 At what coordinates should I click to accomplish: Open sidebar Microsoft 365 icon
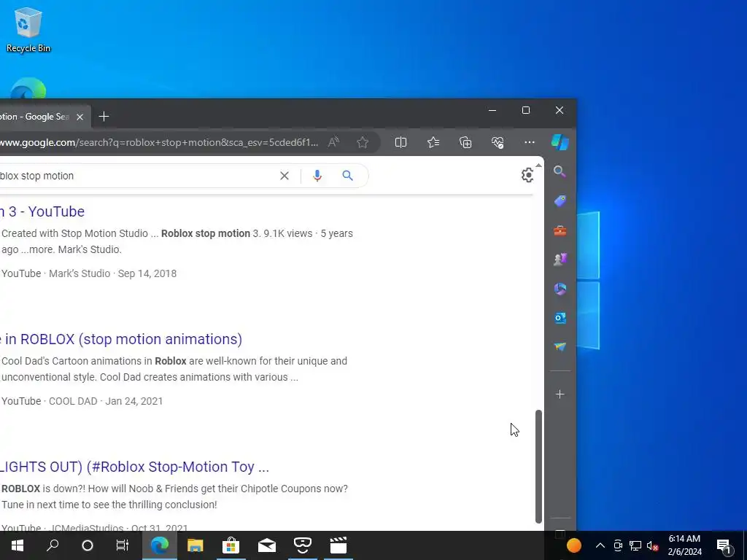pos(560,289)
